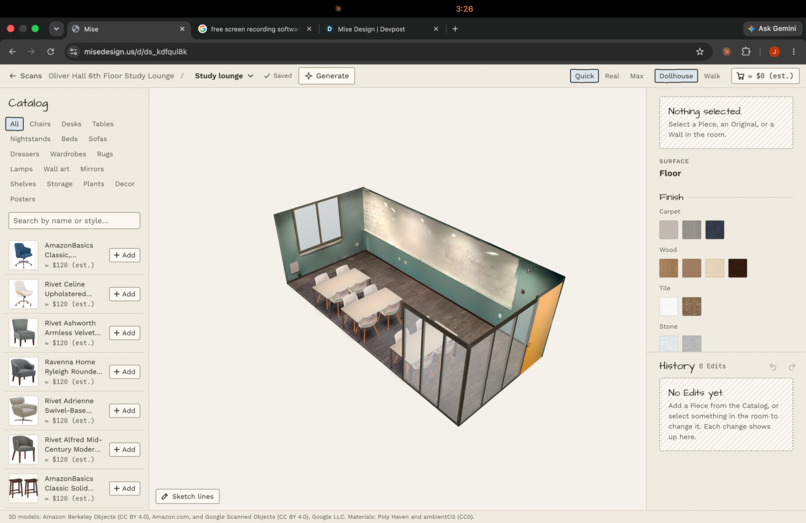The image size is (806, 523).
Task: Select Real render mode
Action: point(612,76)
